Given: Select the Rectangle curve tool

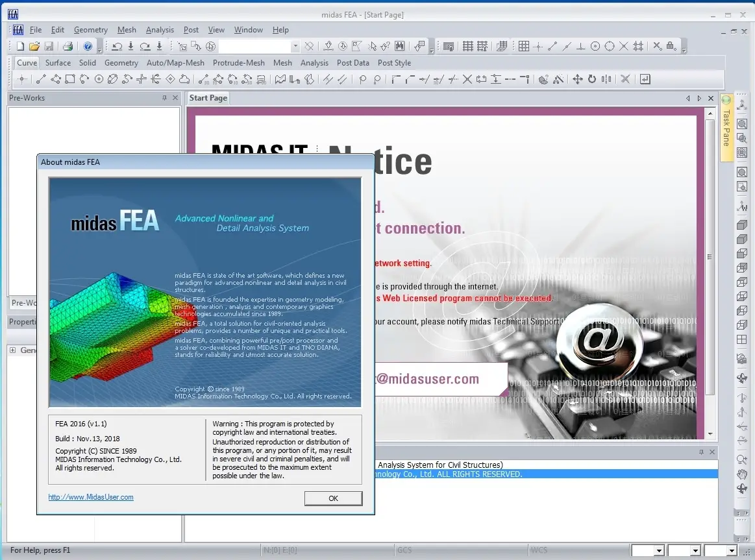Looking at the screenshot, I should (x=70, y=79).
